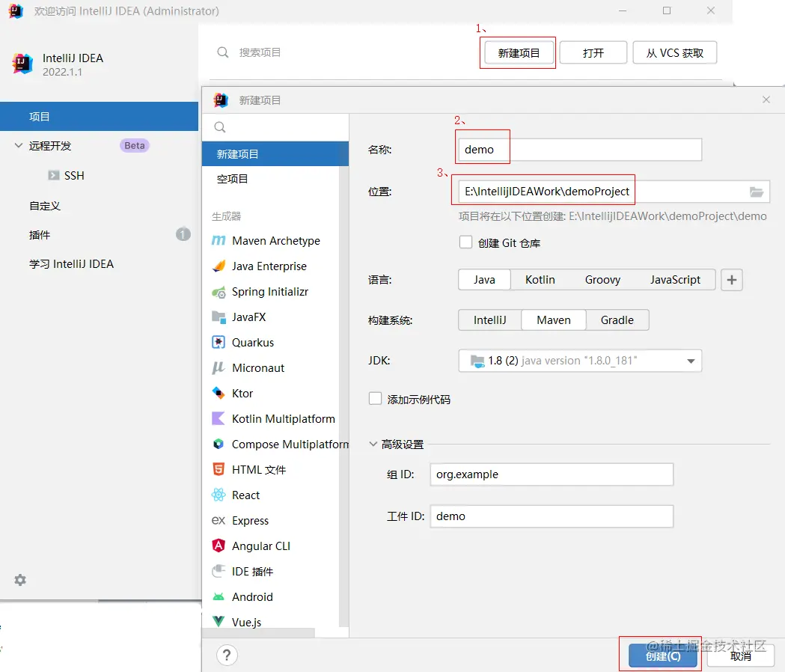Open the 项目 section in sidebar

click(x=99, y=117)
